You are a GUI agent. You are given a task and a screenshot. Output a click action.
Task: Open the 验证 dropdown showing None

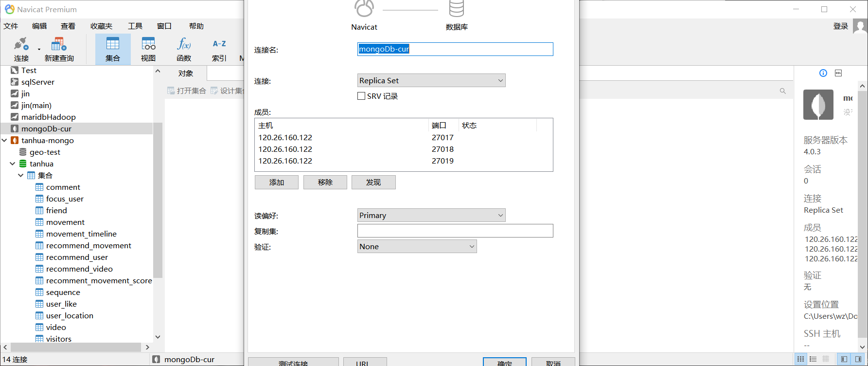pos(417,246)
